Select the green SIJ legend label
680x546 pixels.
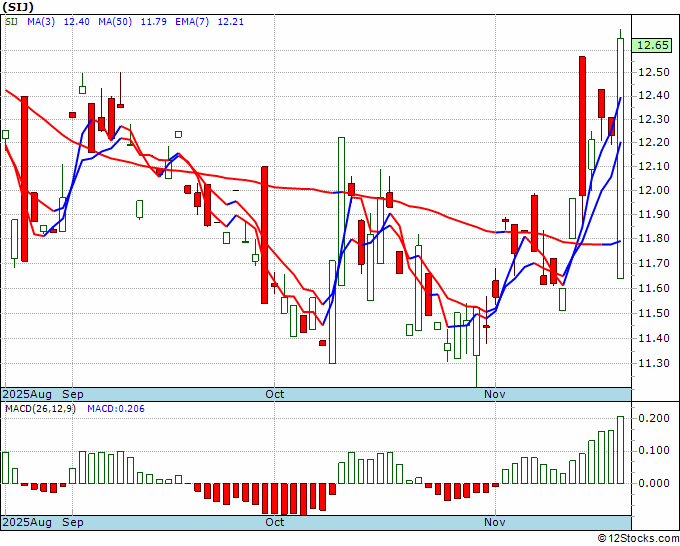(12, 21)
